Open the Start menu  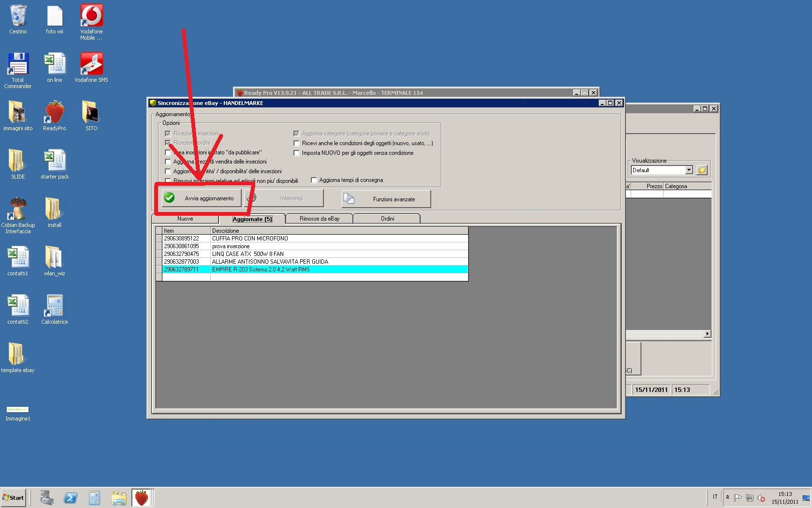pyautogui.click(x=14, y=497)
